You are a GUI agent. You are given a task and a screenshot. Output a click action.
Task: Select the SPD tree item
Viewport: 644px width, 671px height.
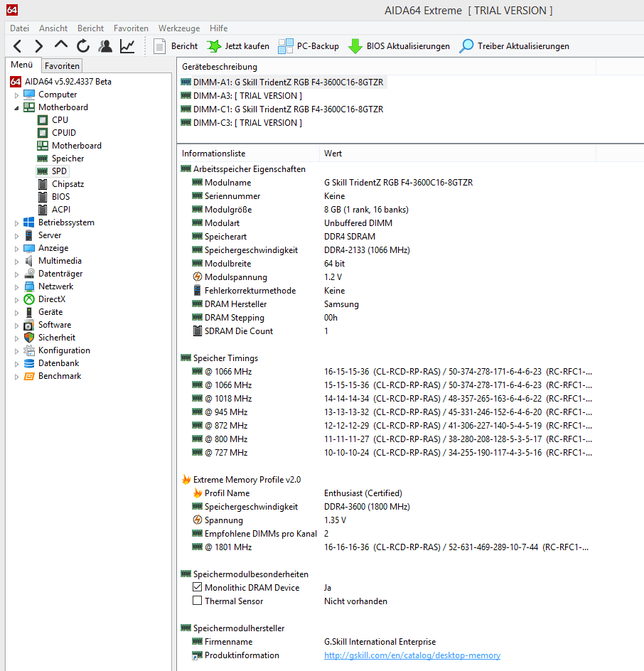(52, 171)
